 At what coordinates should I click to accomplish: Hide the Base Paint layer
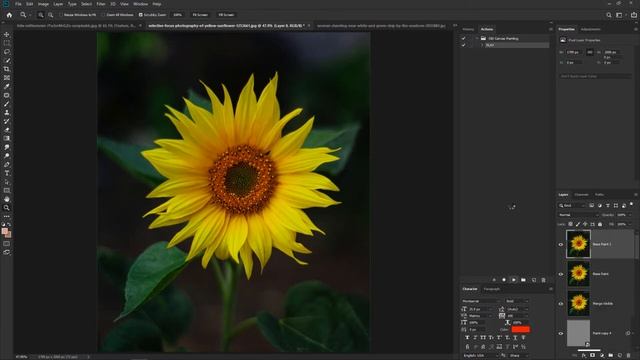561,274
